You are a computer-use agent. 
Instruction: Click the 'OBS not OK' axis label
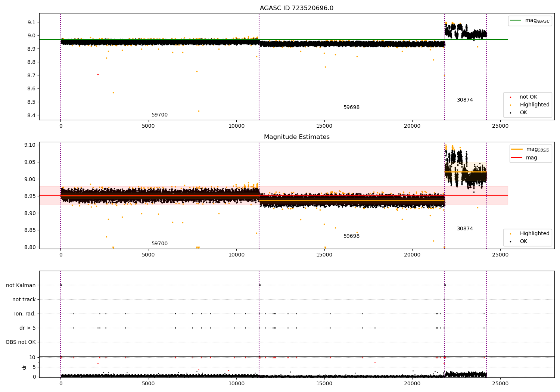pos(21,342)
